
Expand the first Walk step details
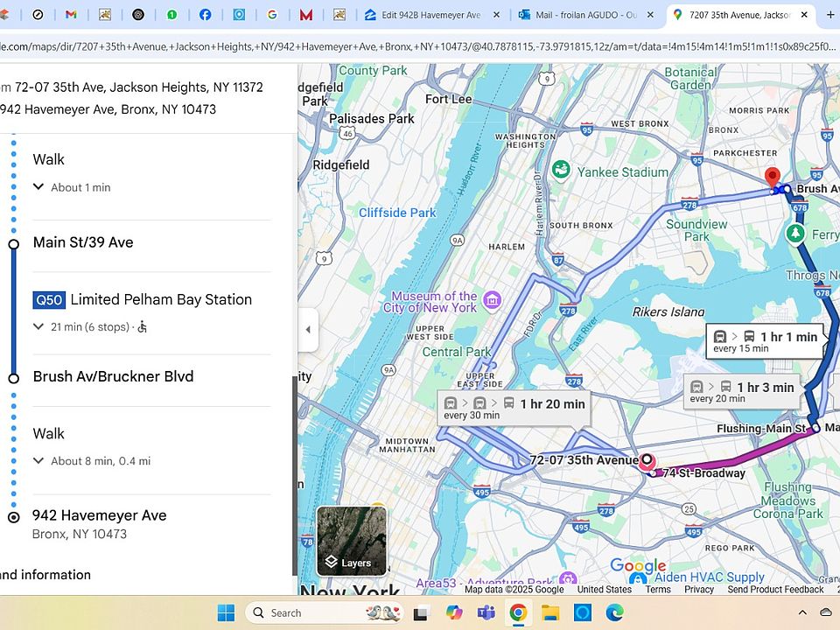click(38, 187)
